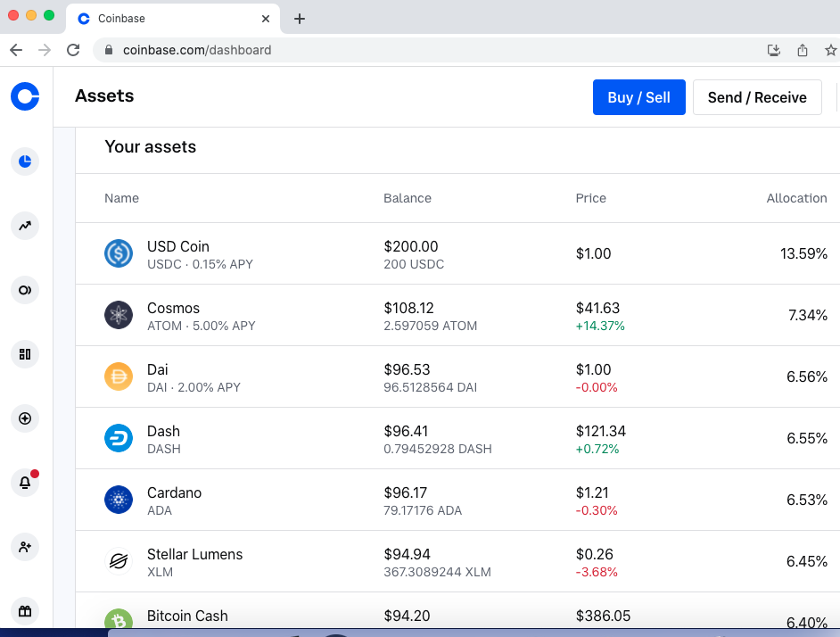The width and height of the screenshot is (840, 637).
Task: Click the Buy / Sell button
Action: 638,97
